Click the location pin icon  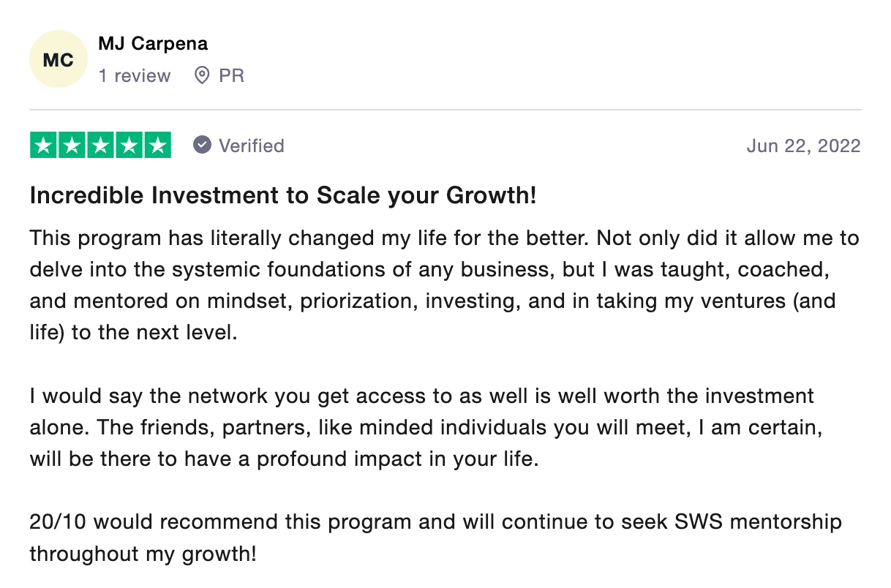(x=202, y=75)
